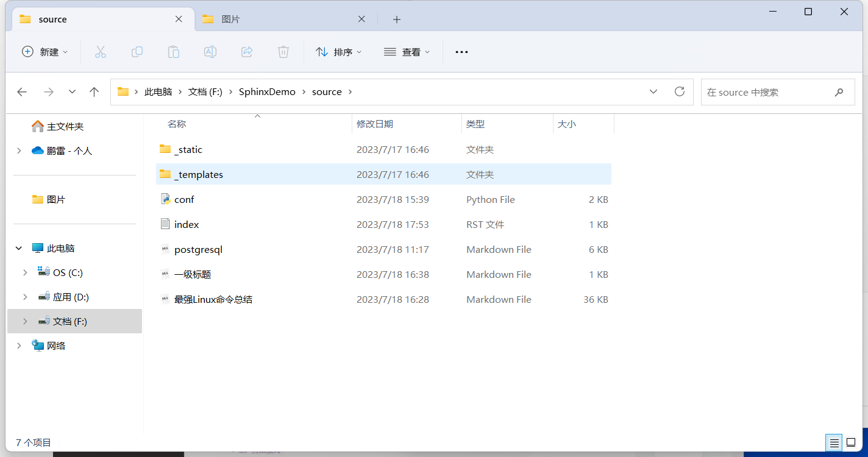
Task: Open the 排序 sort menu
Action: [339, 52]
